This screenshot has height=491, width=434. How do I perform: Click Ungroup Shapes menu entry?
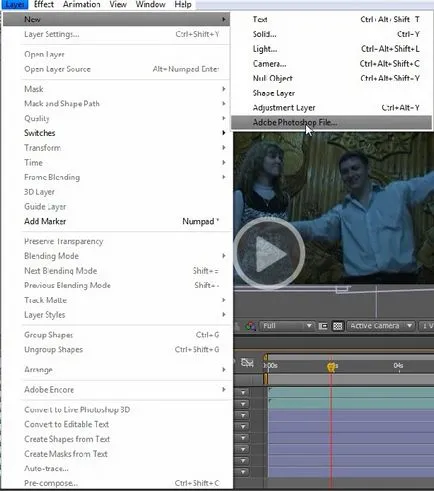pos(116,349)
